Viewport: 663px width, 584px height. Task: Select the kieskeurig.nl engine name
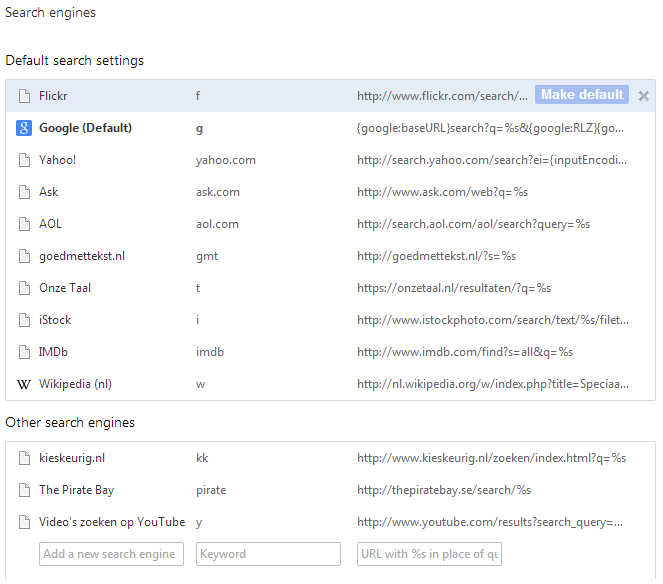point(72,458)
